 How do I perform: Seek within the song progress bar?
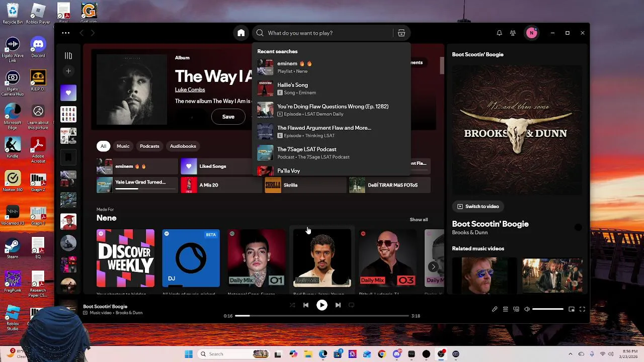pyautogui.click(x=322, y=316)
